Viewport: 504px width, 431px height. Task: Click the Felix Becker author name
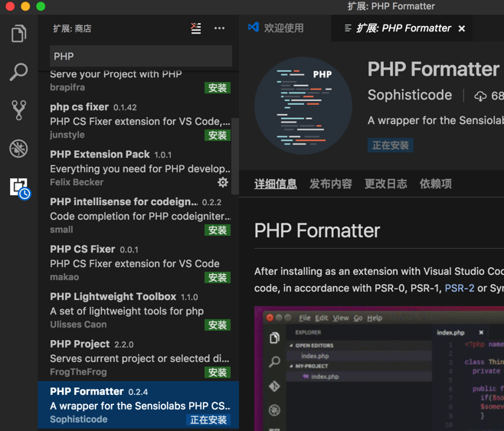coord(77,182)
